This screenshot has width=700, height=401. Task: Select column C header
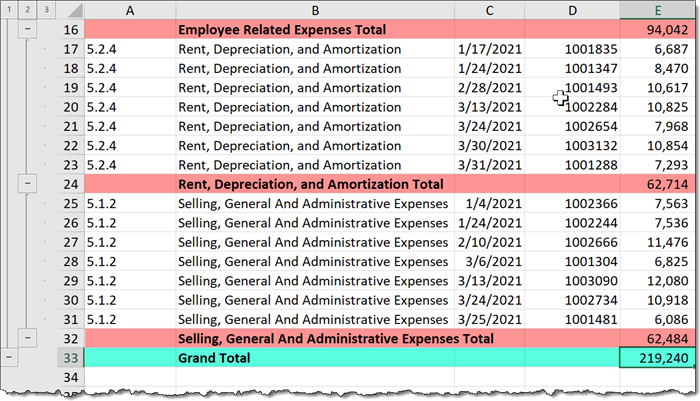pyautogui.click(x=489, y=9)
